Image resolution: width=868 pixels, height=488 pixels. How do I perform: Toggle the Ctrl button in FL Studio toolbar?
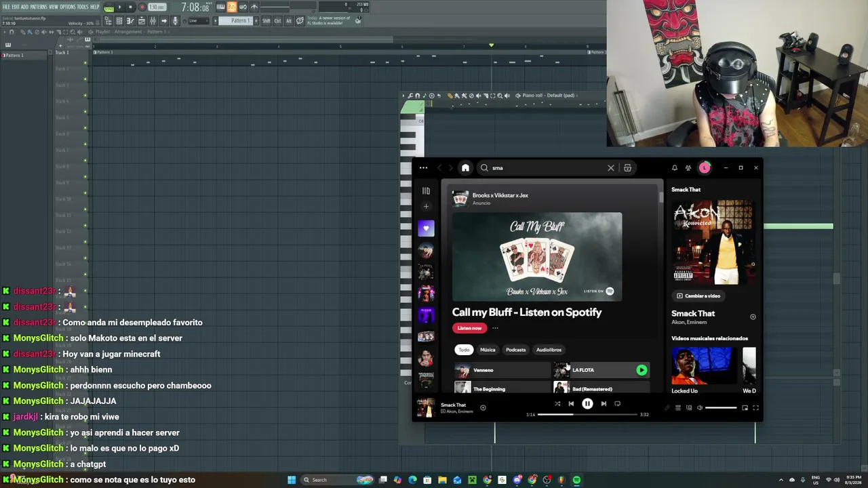[277, 21]
